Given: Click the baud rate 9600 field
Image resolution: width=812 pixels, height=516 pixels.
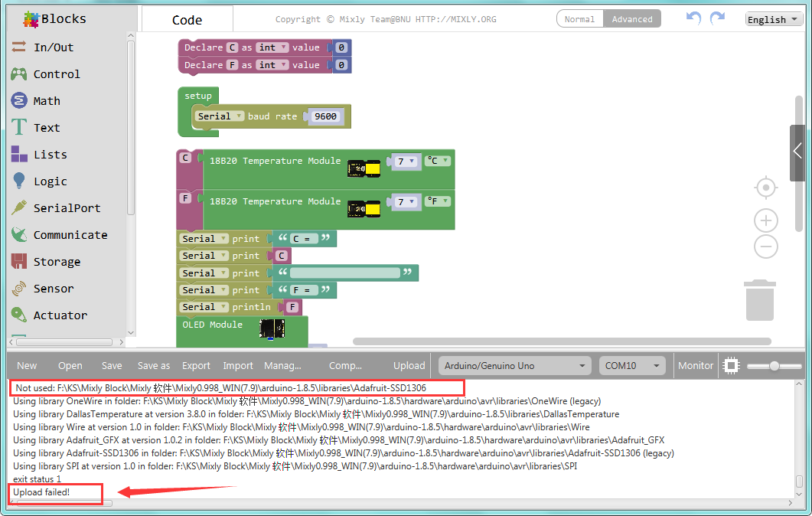Looking at the screenshot, I should pos(326,116).
